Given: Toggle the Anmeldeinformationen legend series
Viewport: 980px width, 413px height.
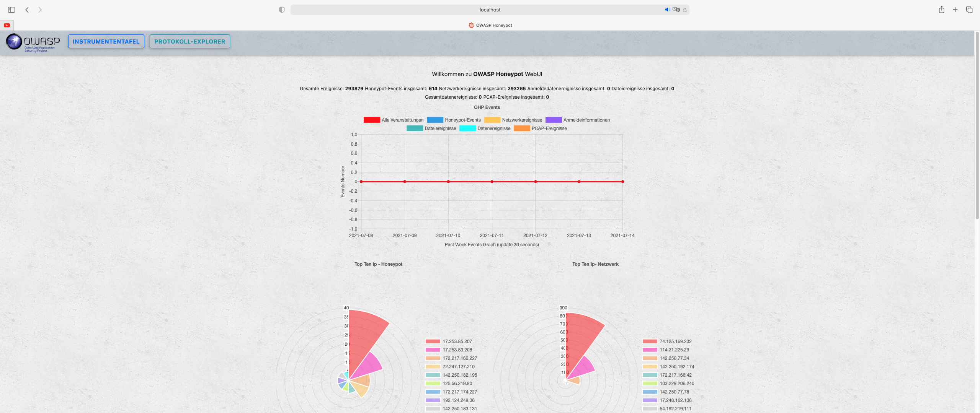Looking at the screenshot, I should pyautogui.click(x=578, y=120).
